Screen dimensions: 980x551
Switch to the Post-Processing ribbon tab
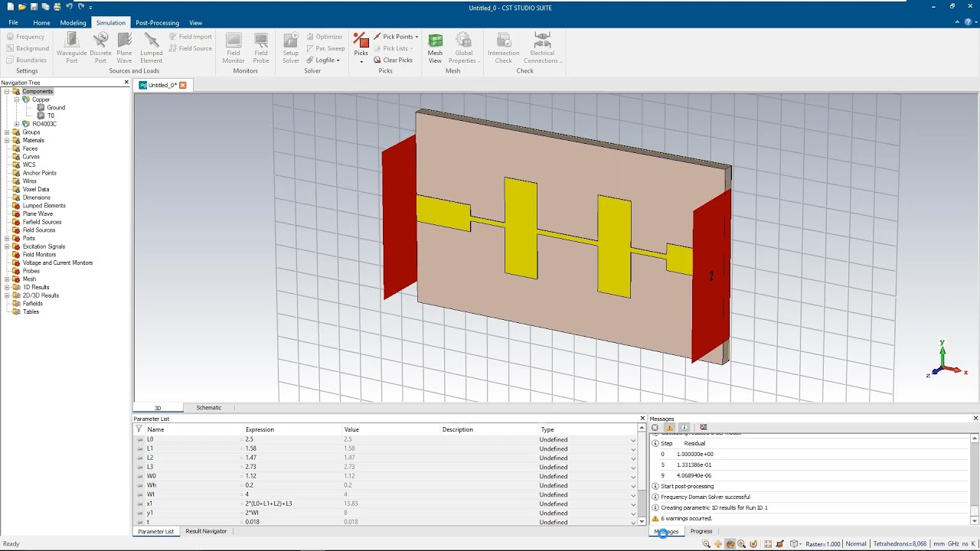point(157,23)
